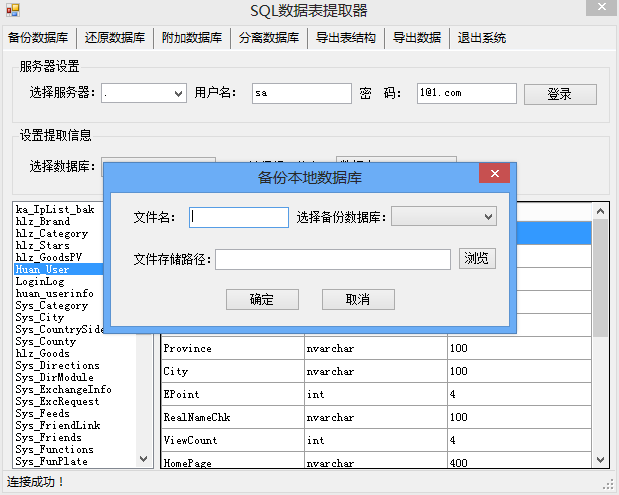Click the EPoint field cell
The height and width of the screenshot is (495, 619).
233,394
